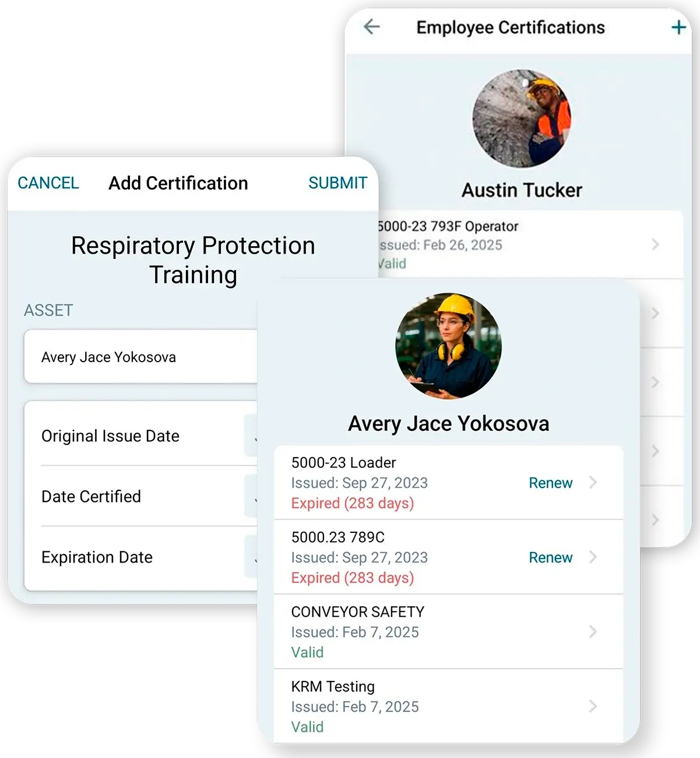Screen dimensions: 700x758
Task: Click Valid status under CONVEYOR SAFETY
Action: [307, 652]
